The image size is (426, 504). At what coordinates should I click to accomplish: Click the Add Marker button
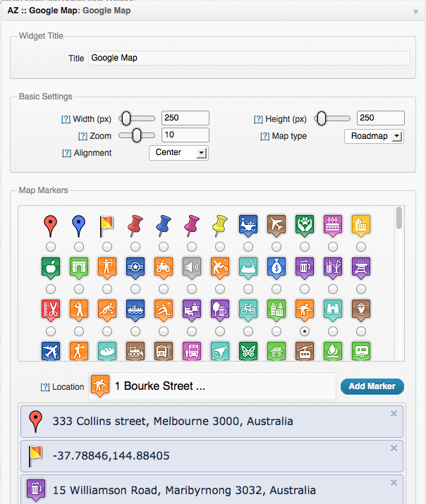[x=372, y=386]
